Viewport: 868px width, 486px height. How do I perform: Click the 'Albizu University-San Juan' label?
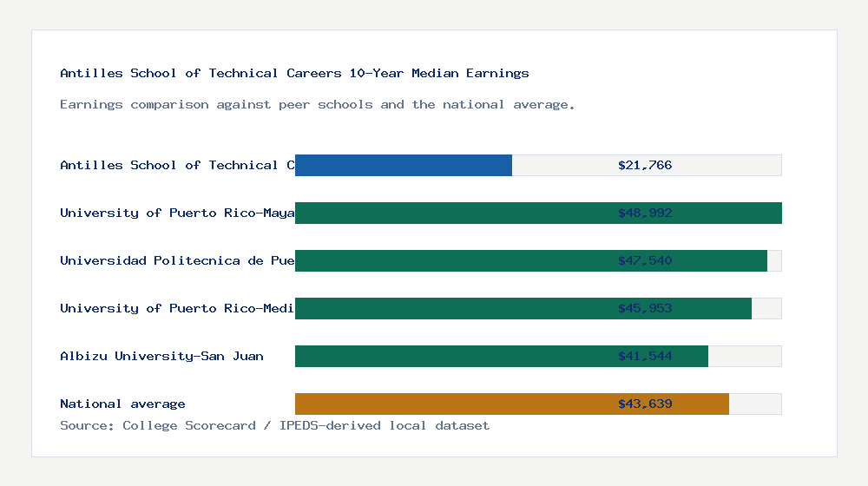(x=161, y=356)
